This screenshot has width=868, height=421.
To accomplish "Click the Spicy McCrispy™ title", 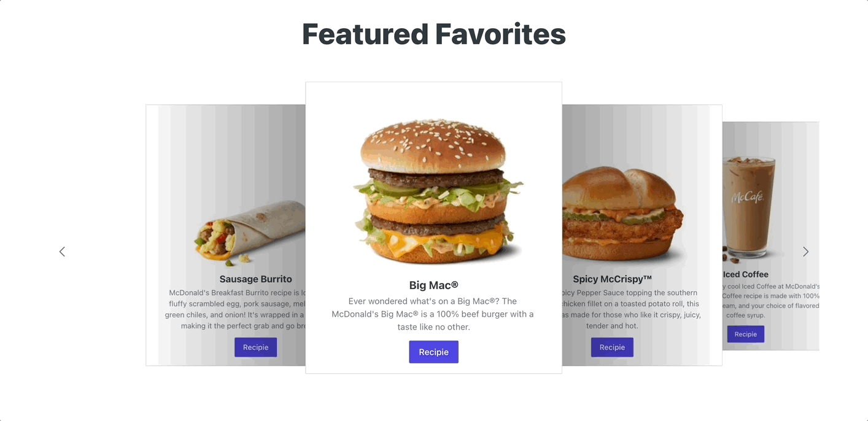I will coord(612,279).
